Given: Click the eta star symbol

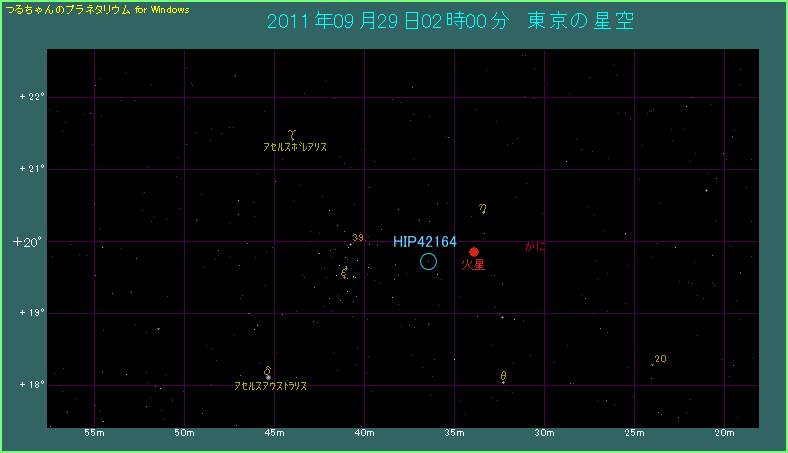Looking at the screenshot, I should pos(482,209).
